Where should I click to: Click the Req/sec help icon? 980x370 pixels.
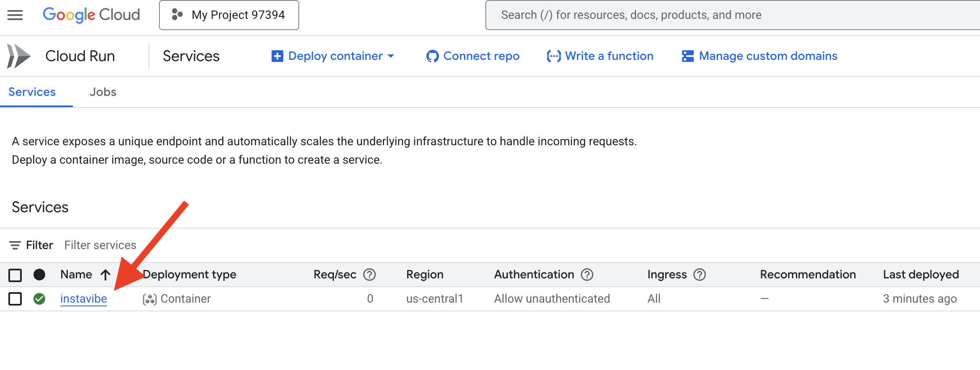coord(369,275)
